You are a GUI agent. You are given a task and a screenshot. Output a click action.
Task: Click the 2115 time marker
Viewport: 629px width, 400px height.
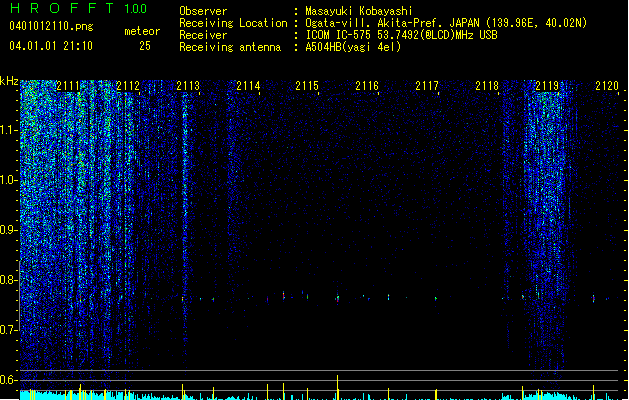[x=307, y=86]
